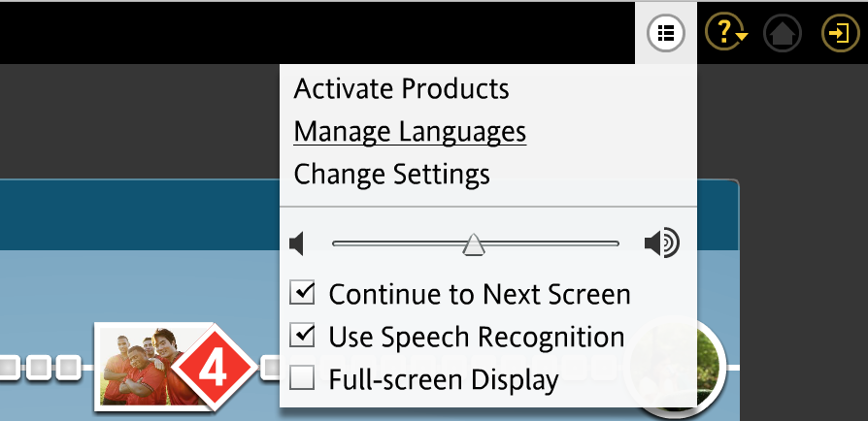
Task: Enable Full-screen Display checkbox
Action: (303, 379)
